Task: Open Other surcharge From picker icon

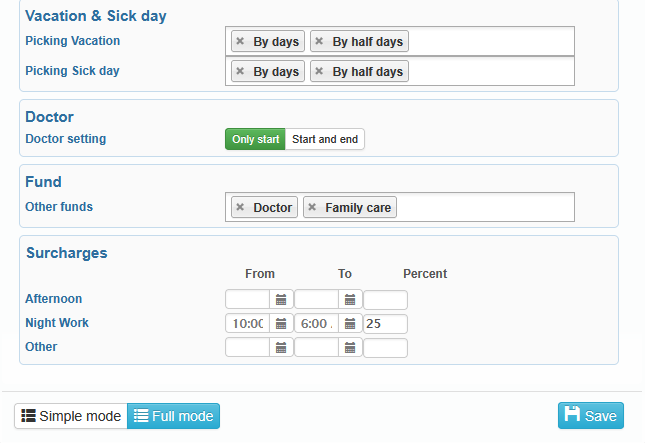Action: [x=281, y=348]
